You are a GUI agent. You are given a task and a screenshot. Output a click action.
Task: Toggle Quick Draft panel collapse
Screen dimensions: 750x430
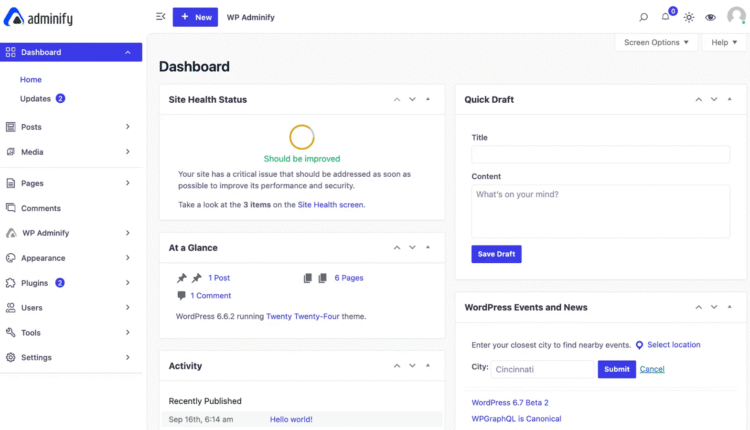[x=730, y=99]
